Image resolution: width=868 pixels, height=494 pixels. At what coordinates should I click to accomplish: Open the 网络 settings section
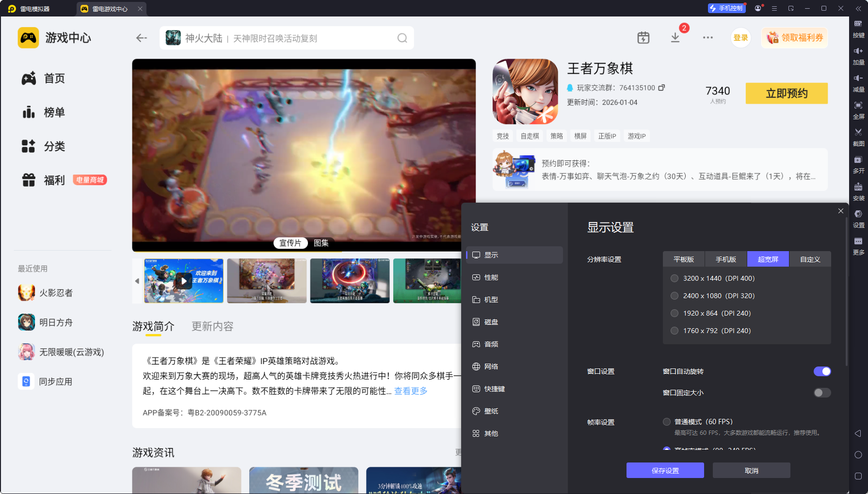492,367
